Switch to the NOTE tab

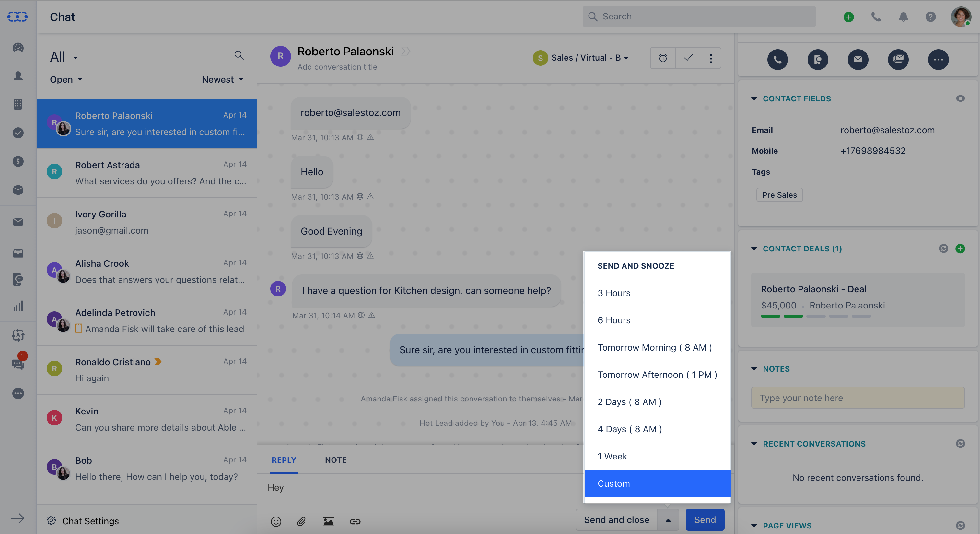click(x=335, y=460)
